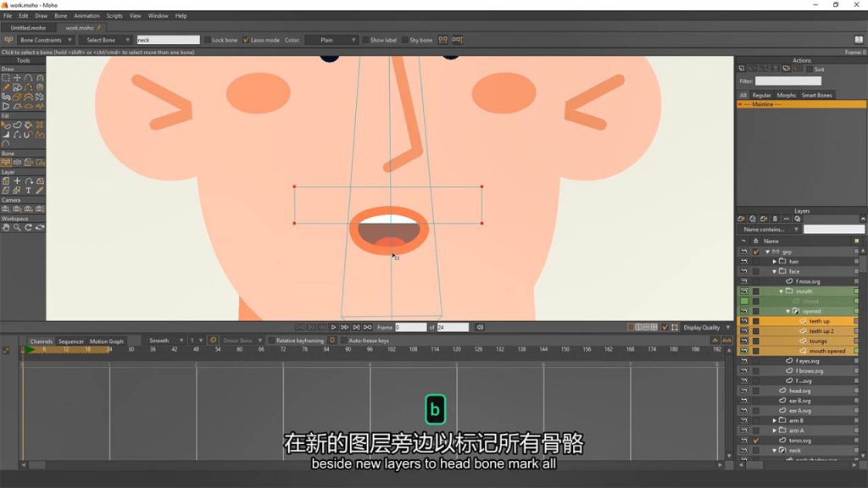
Task: Open the Bone Constraints dropdown
Action: pyautogui.click(x=46, y=40)
